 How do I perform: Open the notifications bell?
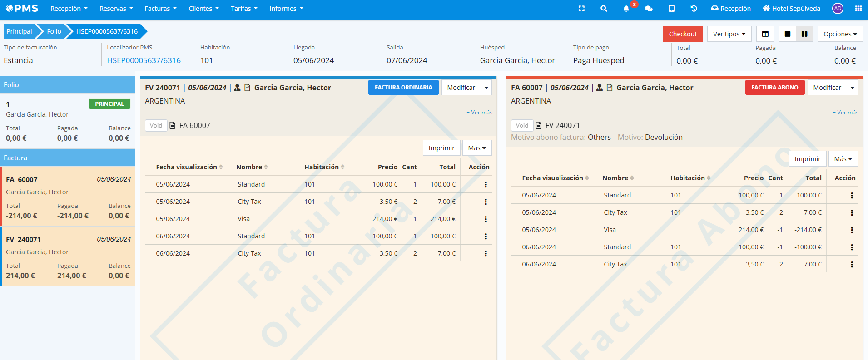pyautogui.click(x=626, y=9)
